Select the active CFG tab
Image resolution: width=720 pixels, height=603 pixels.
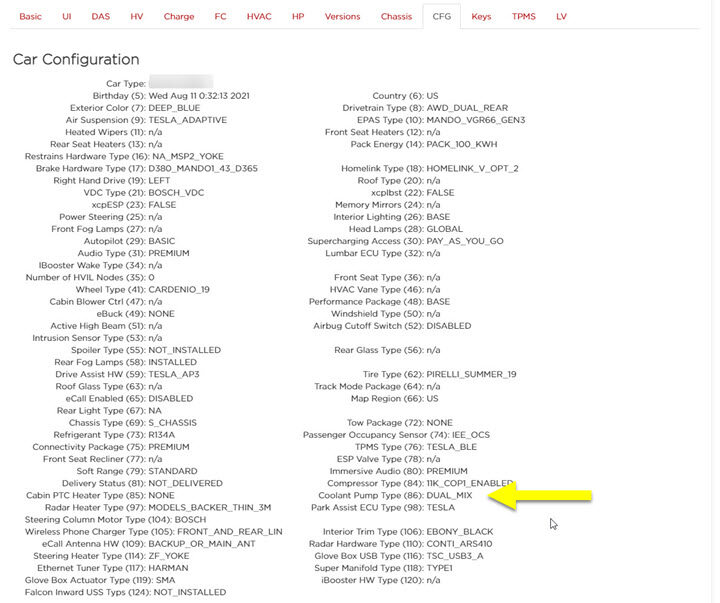pos(441,17)
